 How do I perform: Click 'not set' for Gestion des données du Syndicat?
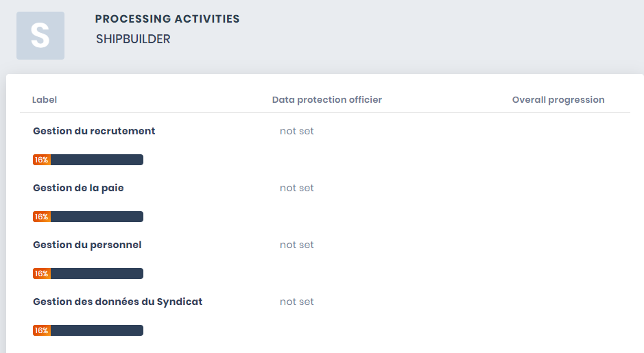[x=296, y=302]
